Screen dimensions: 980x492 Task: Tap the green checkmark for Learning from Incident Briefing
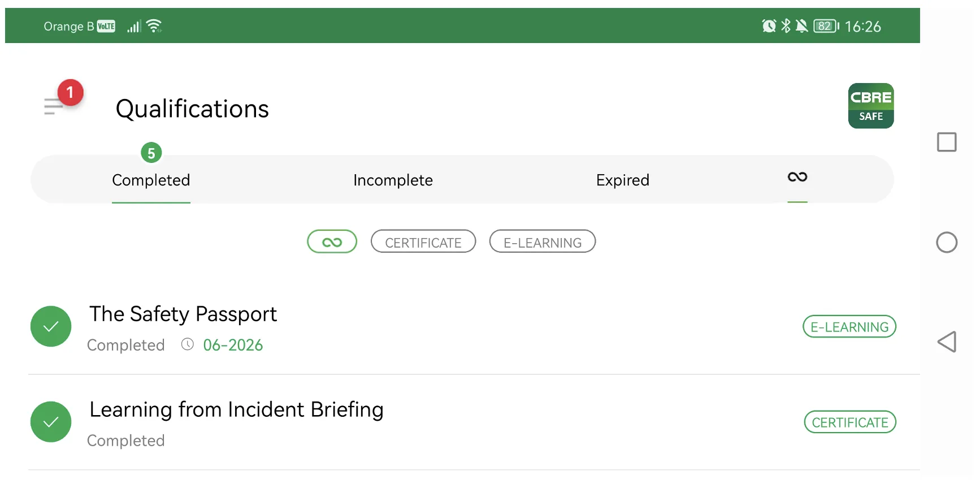[x=51, y=422]
